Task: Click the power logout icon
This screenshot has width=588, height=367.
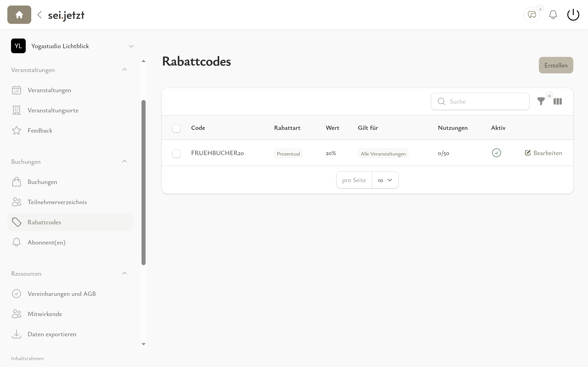Action: point(573,15)
